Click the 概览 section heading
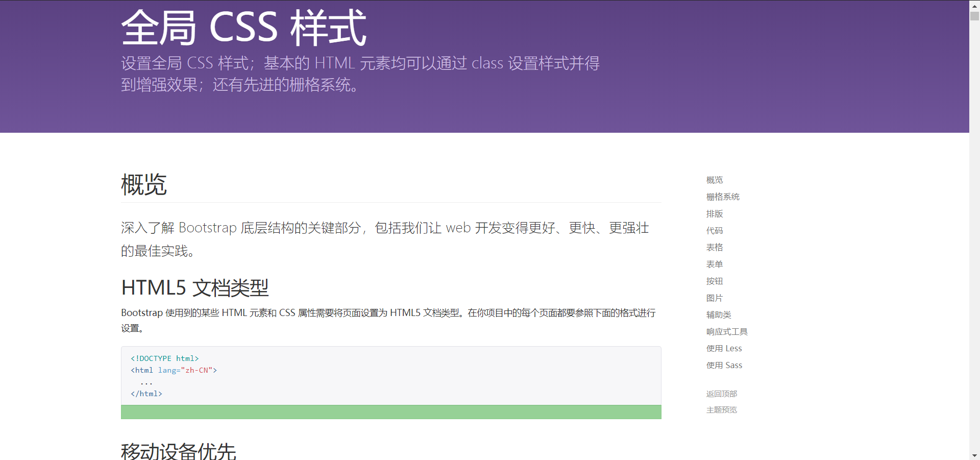 pos(144,184)
